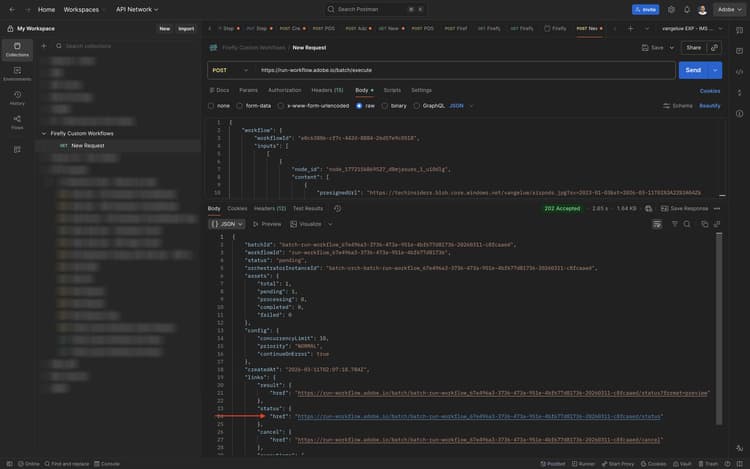Open the Environments sidebar panel

[17, 74]
